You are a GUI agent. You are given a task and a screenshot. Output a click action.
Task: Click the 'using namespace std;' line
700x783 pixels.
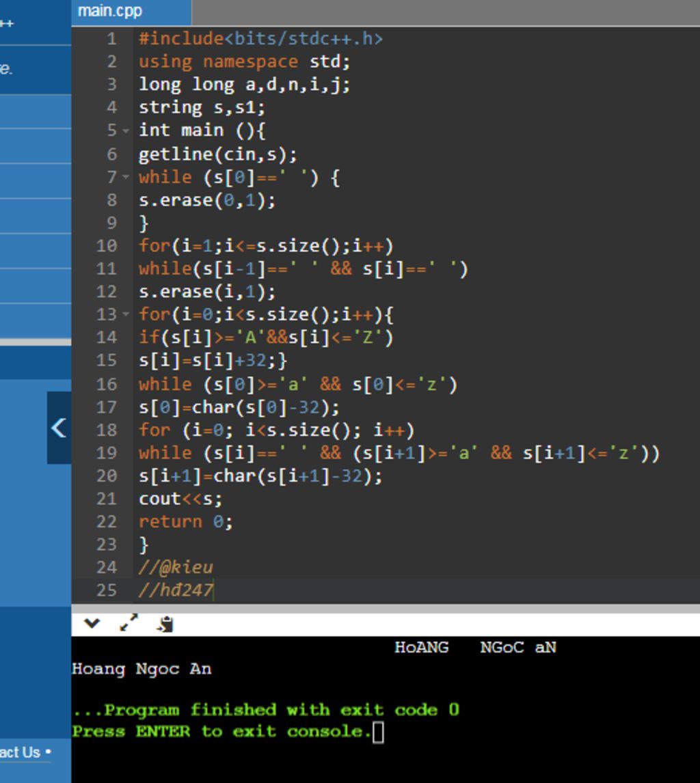[244, 62]
